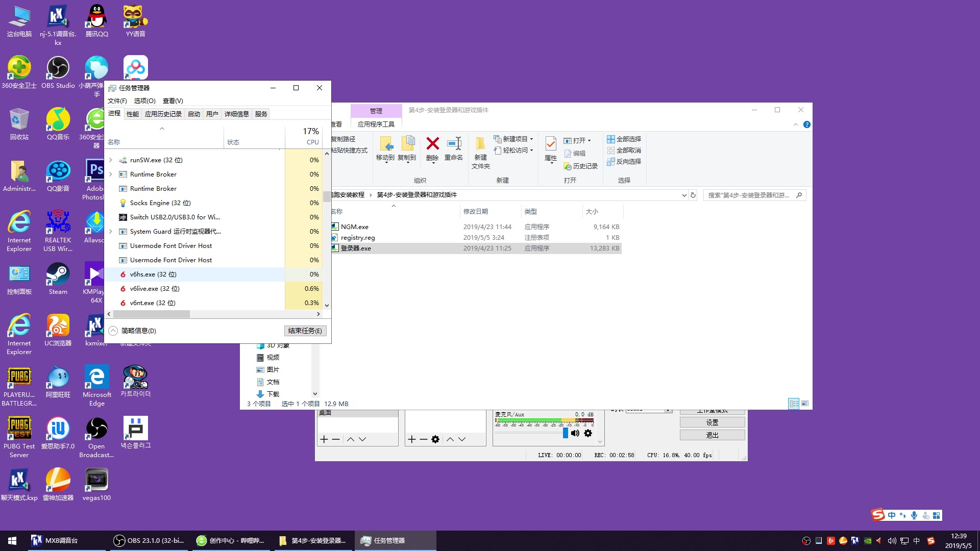Expand Explorer address bar history dropdown
980x551 pixels.
pos(684,195)
